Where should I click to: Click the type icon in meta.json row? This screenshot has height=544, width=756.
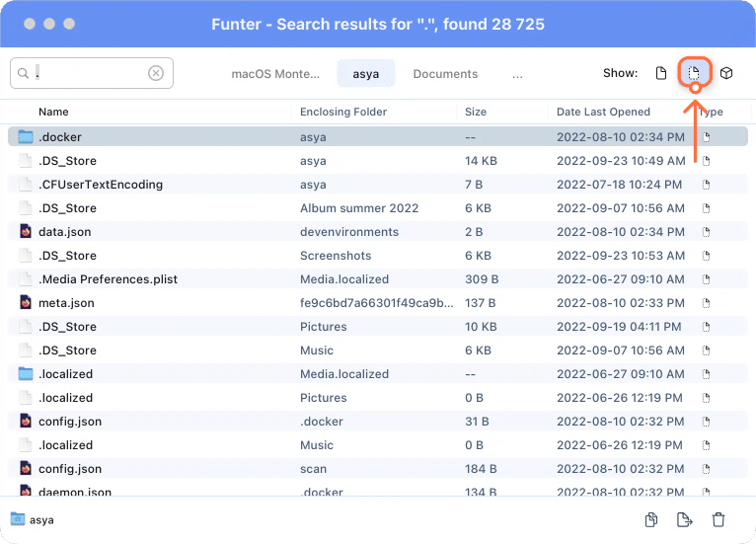tap(707, 303)
